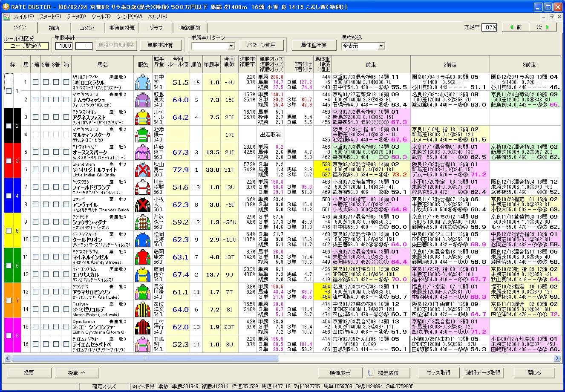The height and width of the screenshot is (392, 565).
Task: Click rule value 72.9 for オリジナルフェイト
Action: click(180, 170)
